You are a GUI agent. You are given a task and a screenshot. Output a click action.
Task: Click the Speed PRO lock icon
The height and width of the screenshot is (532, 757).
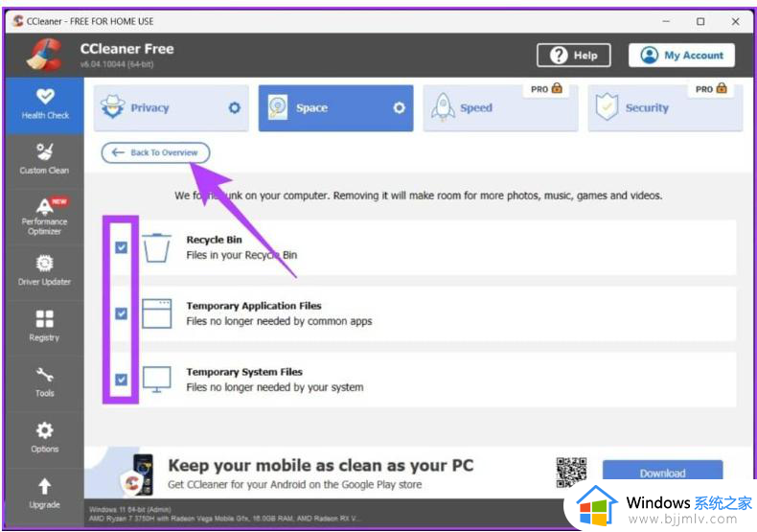click(557, 88)
